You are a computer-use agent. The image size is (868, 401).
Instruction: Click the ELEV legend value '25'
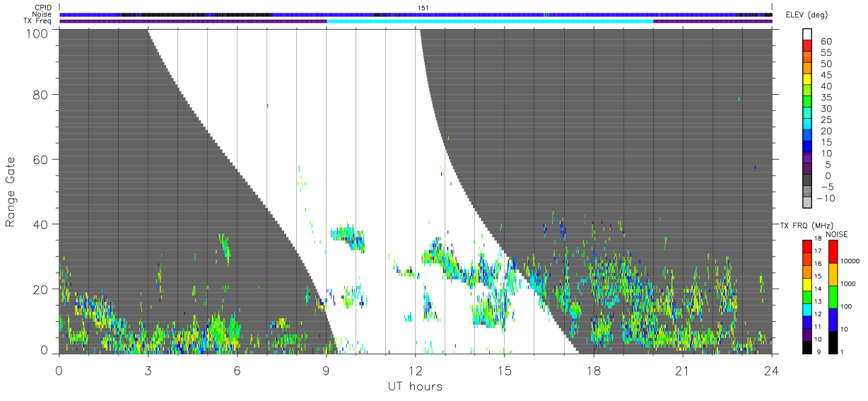click(x=826, y=120)
